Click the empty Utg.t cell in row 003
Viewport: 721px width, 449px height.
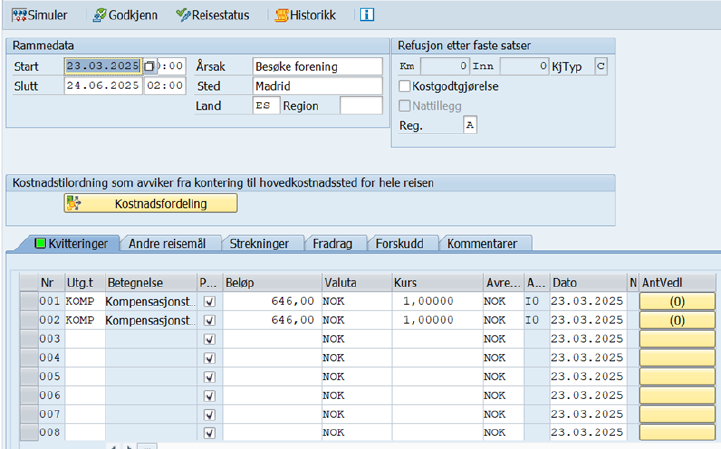[x=85, y=340]
